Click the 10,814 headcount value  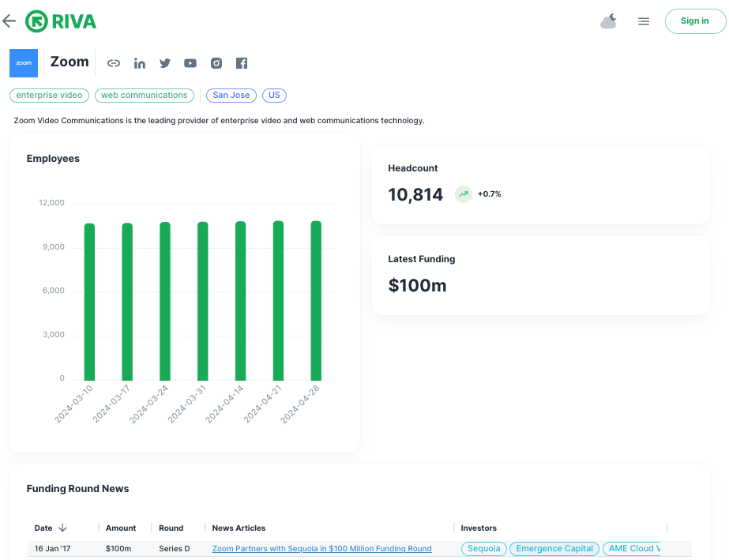point(415,194)
